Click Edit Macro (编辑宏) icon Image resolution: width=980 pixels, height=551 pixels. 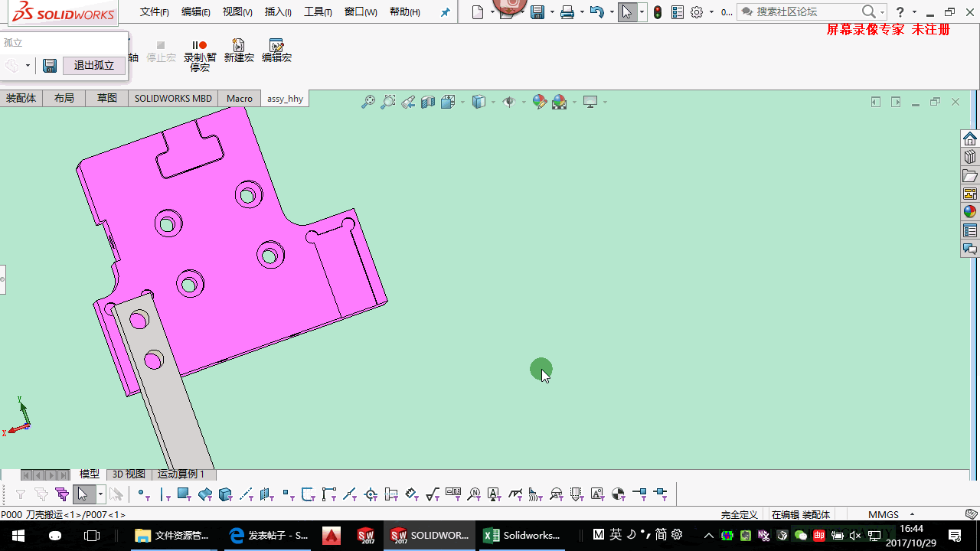(277, 51)
